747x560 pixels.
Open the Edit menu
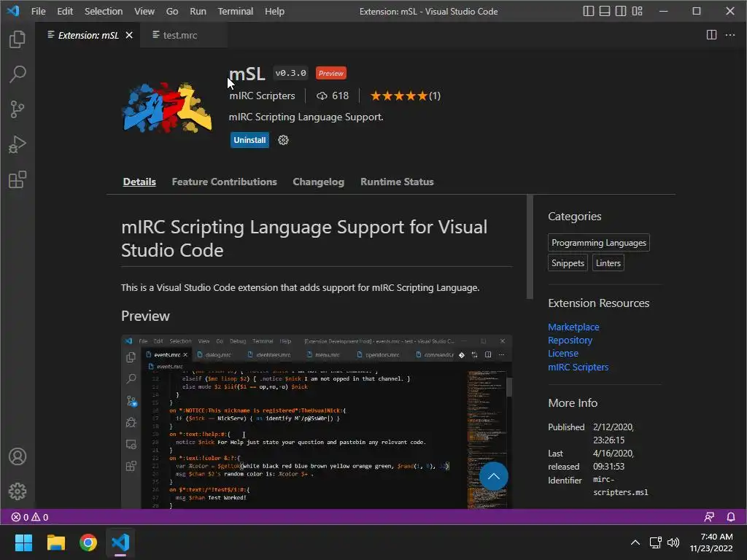(65, 11)
